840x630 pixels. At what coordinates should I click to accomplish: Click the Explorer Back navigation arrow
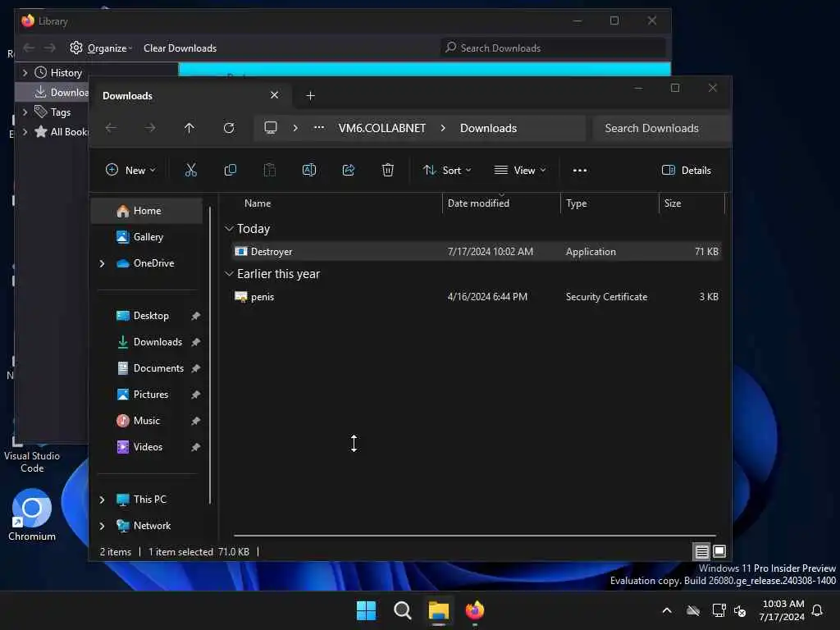coord(111,128)
